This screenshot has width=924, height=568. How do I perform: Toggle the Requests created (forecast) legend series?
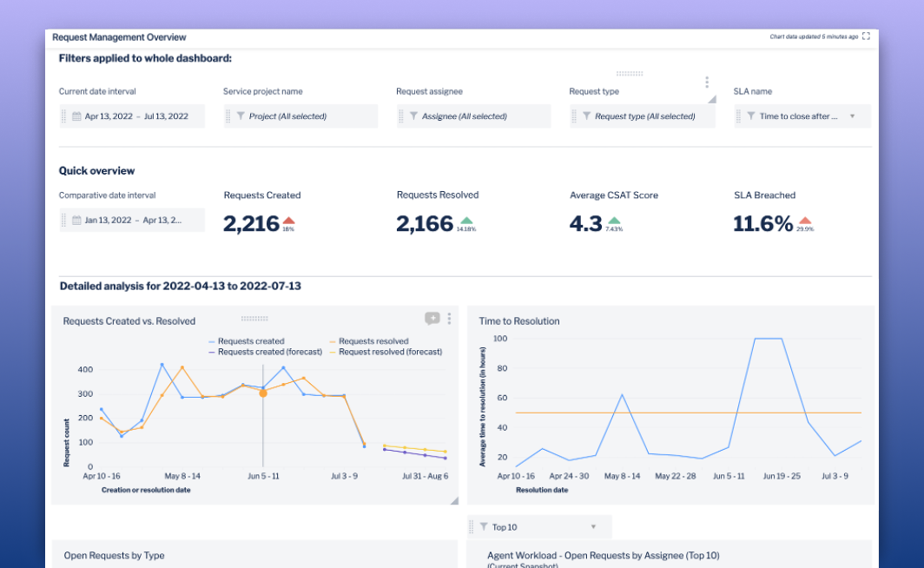(265, 352)
